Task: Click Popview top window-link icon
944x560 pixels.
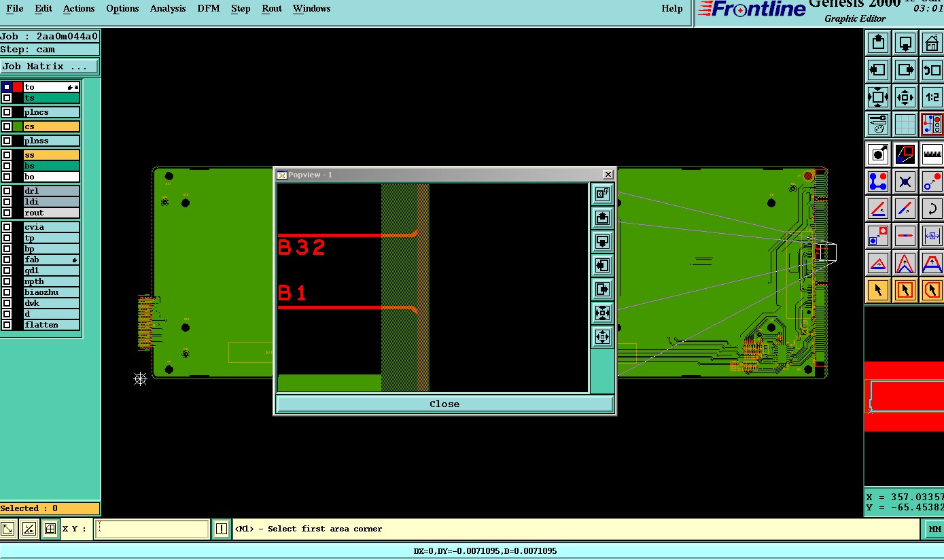Action: 602,194
